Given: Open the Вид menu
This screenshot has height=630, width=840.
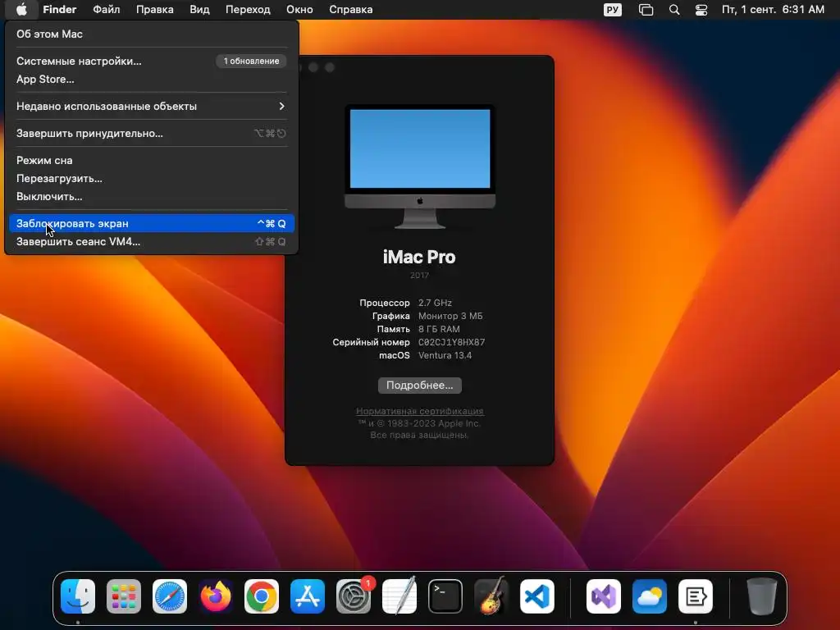Looking at the screenshot, I should 199,10.
